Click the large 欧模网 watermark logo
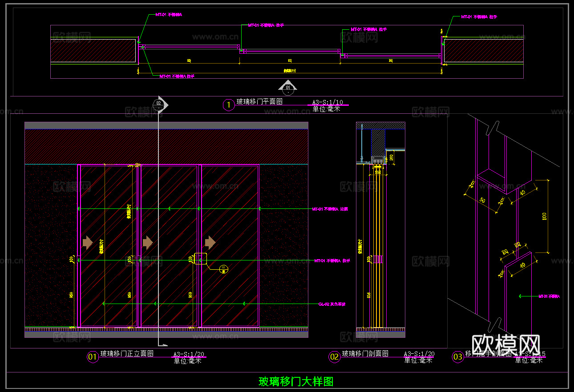Viewport: 574px width, 392px height. point(505,344)
